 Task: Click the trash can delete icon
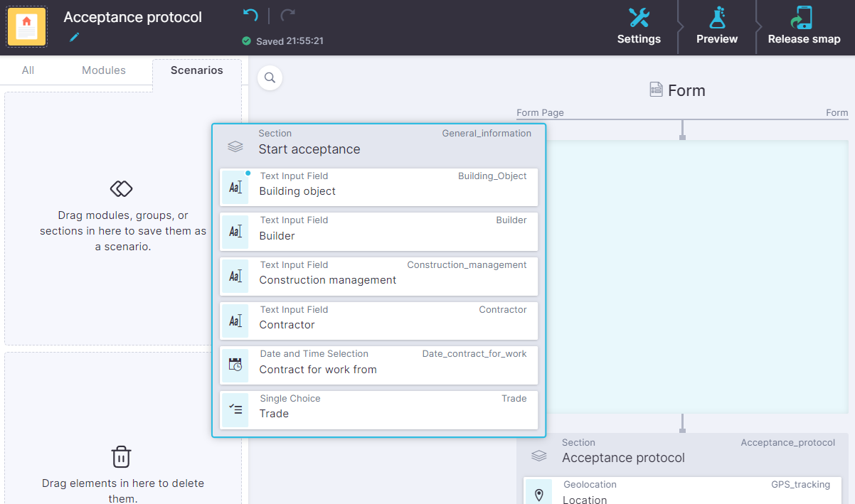[x=121, y=457]
